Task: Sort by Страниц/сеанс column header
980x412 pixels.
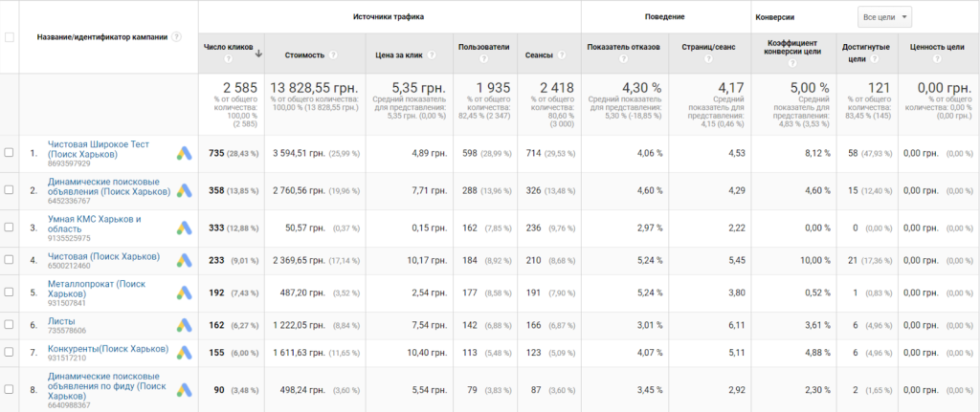Action: 708,47
